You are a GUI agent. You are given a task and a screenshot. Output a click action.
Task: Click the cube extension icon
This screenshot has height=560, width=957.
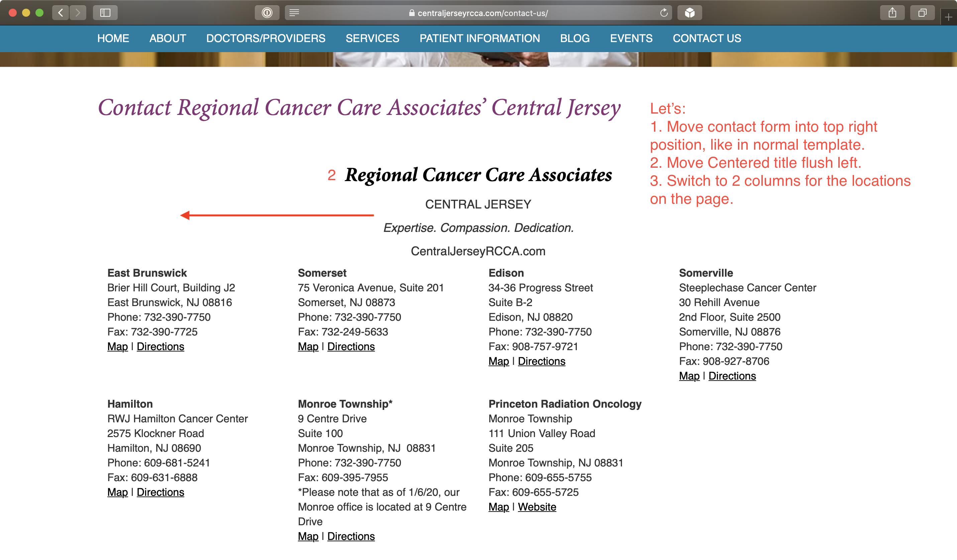(689, 13)
